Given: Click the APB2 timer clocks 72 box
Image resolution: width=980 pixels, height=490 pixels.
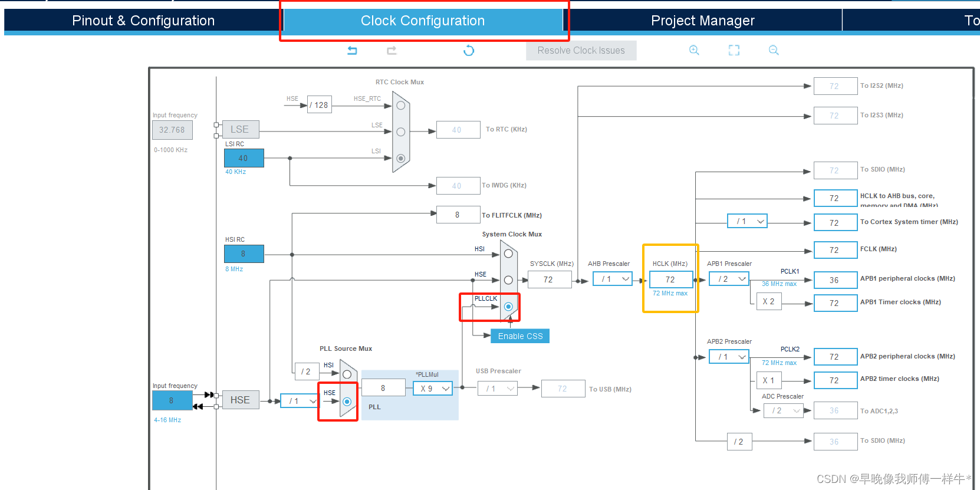Looking at the screenshot, I should tap(836, 380).
